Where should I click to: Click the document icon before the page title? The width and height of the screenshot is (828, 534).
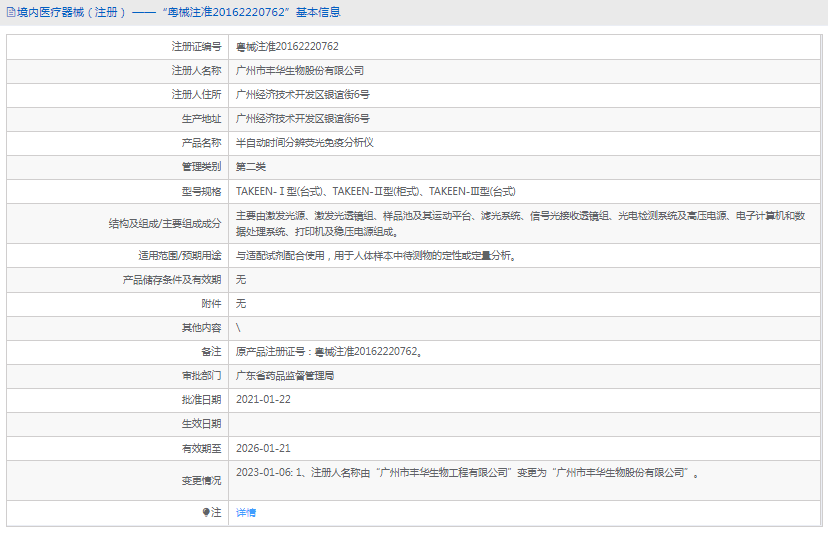click(x=11, y=13)
